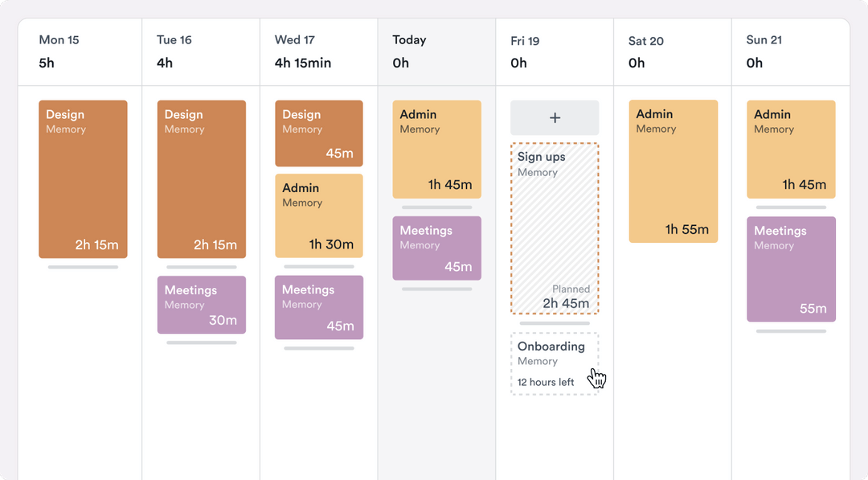Open Saturday's Admin entry of 1h 55m

point(673,170)
